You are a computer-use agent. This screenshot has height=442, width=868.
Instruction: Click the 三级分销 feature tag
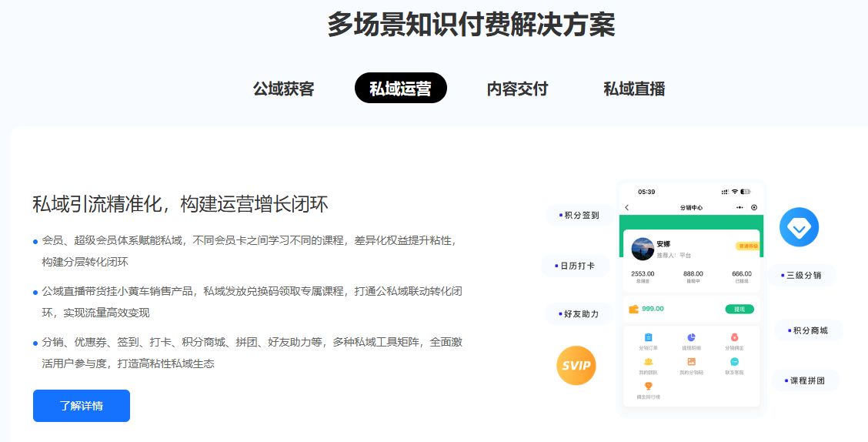click(x=801, y=275)
